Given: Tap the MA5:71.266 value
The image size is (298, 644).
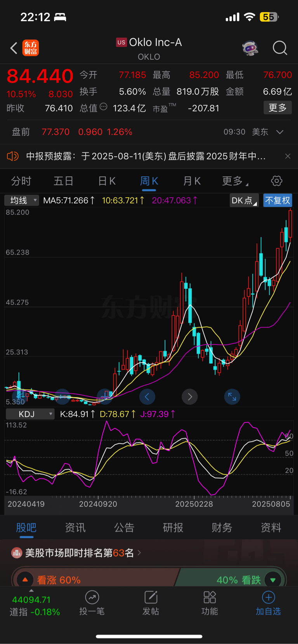Looking at the screenshot, I should click(69, 200).
